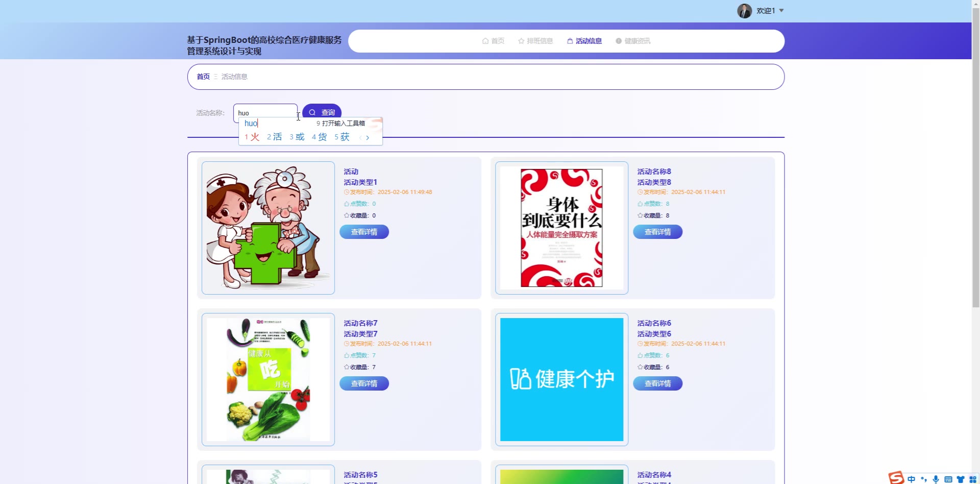Click the thumbs-up icon for 活动名称6
Viewport: 980px width, 484px height.
[640, 355]
